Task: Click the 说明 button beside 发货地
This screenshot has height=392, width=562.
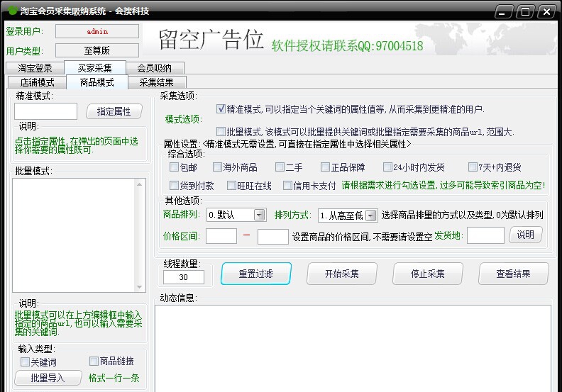Action: [x=525, y=235]
